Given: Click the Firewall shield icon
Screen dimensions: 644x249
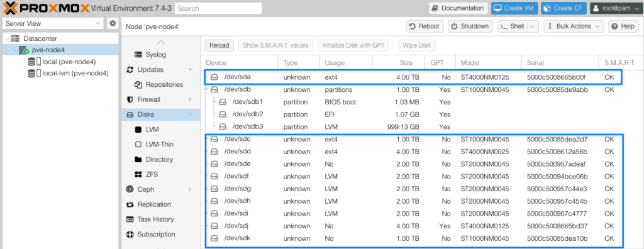Looking at the screenshot, I should [x=130, y=99].
